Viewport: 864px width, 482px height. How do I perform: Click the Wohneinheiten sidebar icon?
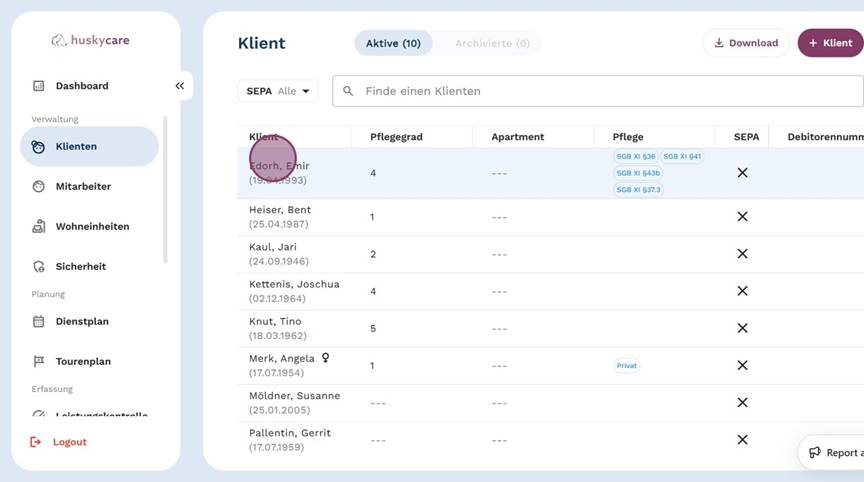(39, 227)
